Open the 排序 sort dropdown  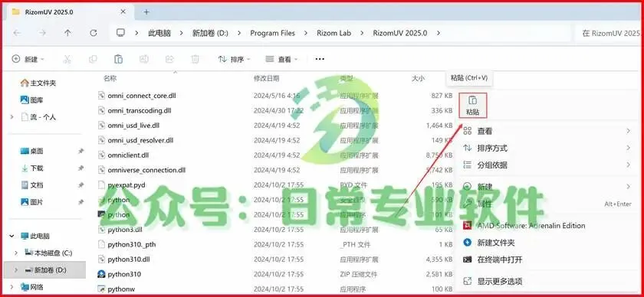point(234,60)
